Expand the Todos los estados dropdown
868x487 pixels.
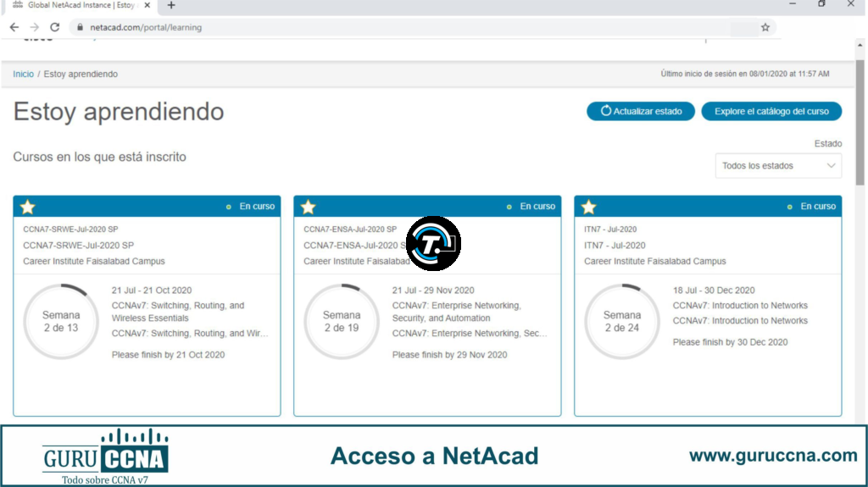coord(778,165)
